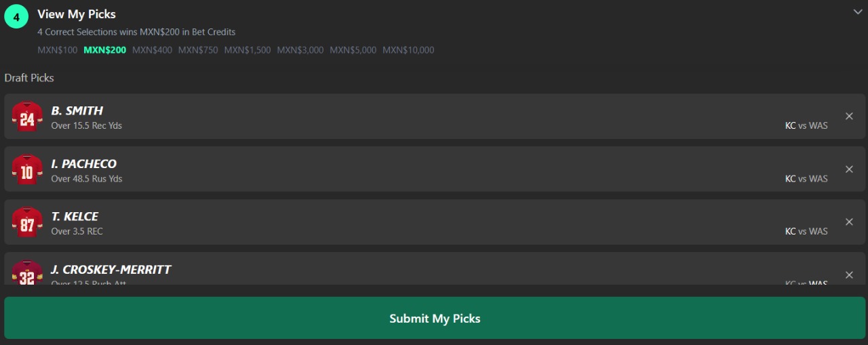Image resolution: width=868 pixels, height=345 pixels.
Task: Remove I. Pacheco pick with X
Action: pos(849,169)
